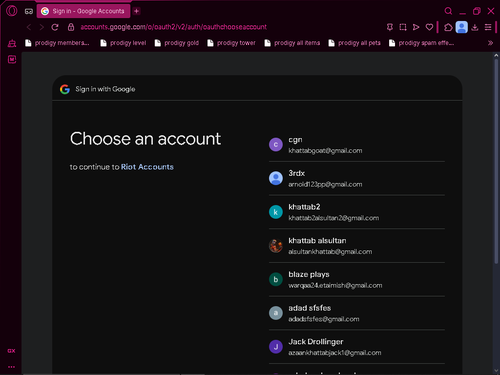The width and height of the screenshot is (500, 375).
Task: Reload the current page
Action: pyautogui.click(x=55, y=27)
